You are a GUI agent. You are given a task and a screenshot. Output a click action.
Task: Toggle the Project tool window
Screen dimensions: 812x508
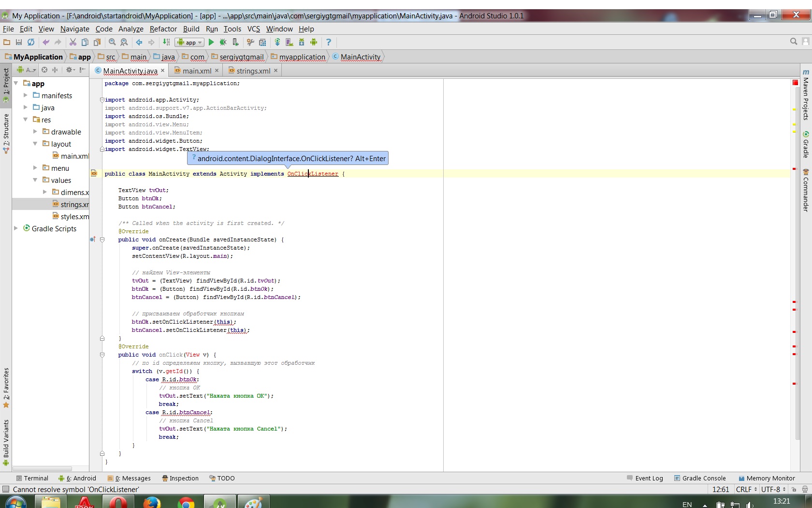[6, 85]
